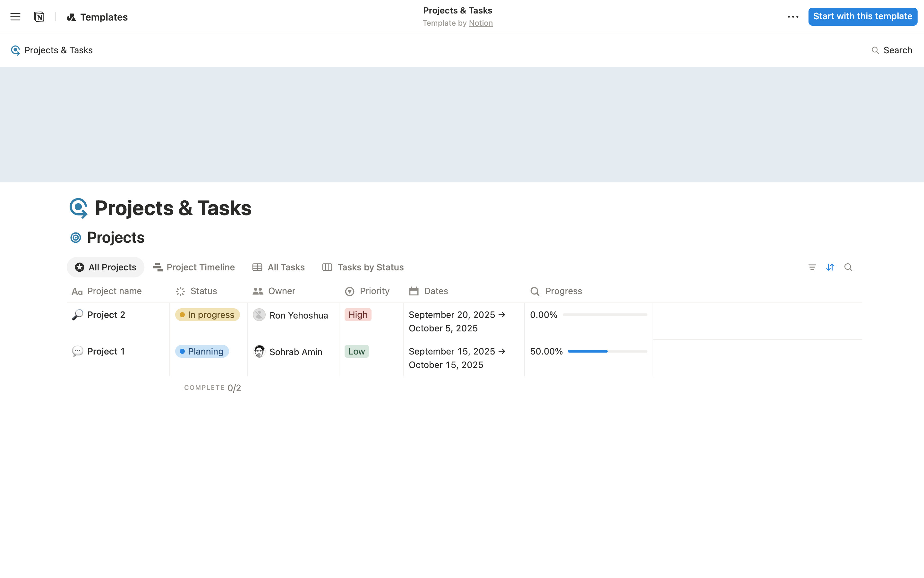Click the Ron Yehoshua owner name
The image size is (924, 578).
point(299,315)
